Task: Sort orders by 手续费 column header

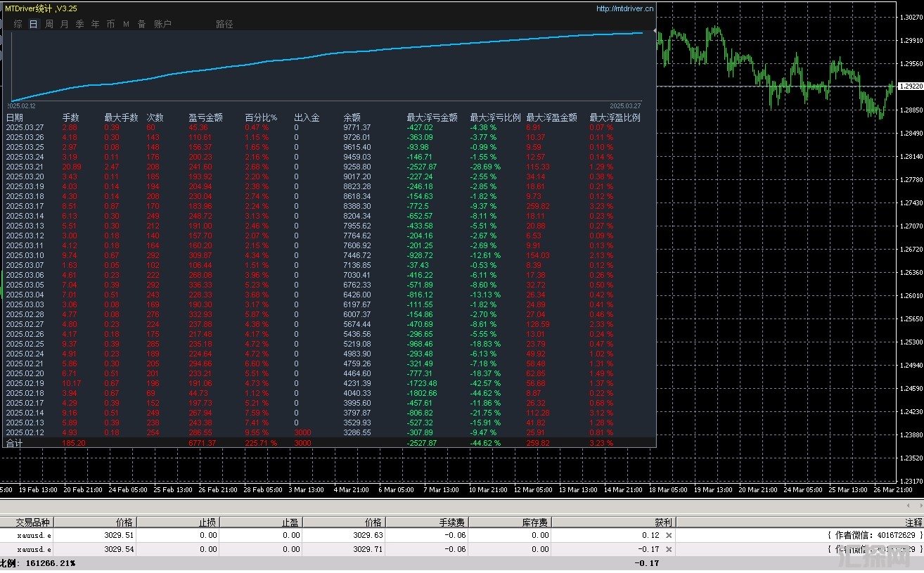Action: tap(427, 522)
